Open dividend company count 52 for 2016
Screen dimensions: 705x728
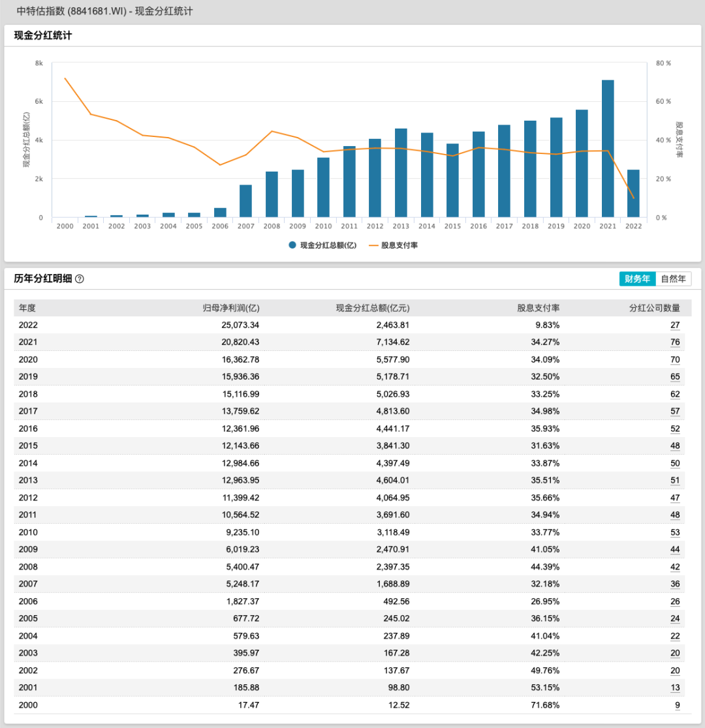click(675, 429)
